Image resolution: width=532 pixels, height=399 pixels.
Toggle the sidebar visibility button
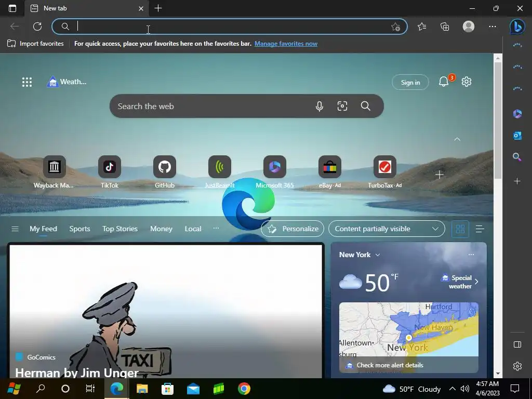click(517, 345)
